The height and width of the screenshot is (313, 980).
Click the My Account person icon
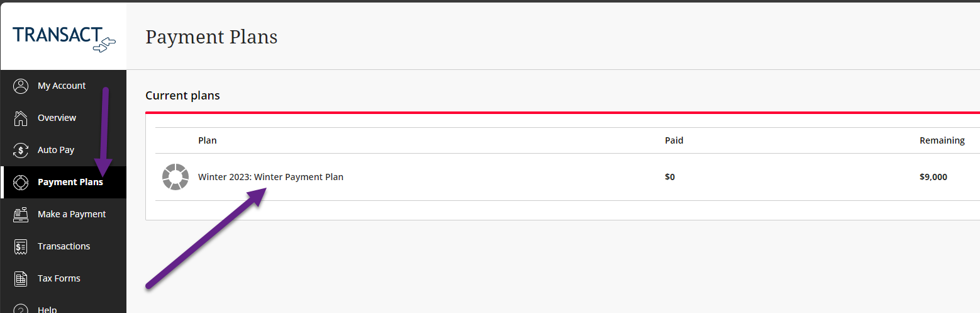(21, 86)
